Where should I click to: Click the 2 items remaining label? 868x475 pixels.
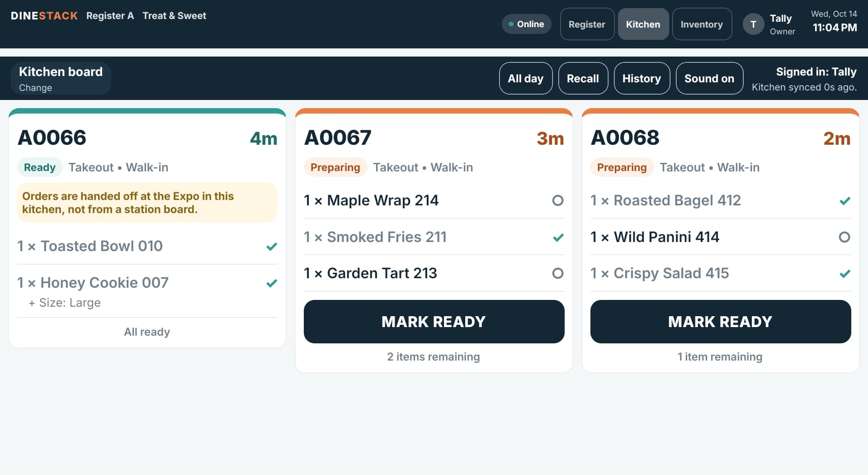(434, 357)
